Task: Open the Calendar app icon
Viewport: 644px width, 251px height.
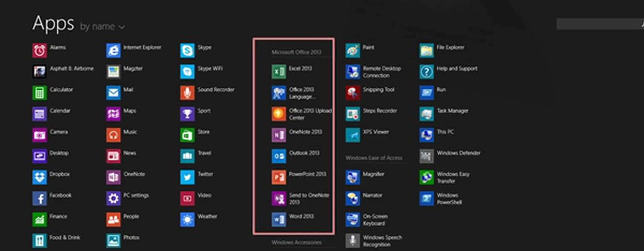Action: [x=40, y=114]
